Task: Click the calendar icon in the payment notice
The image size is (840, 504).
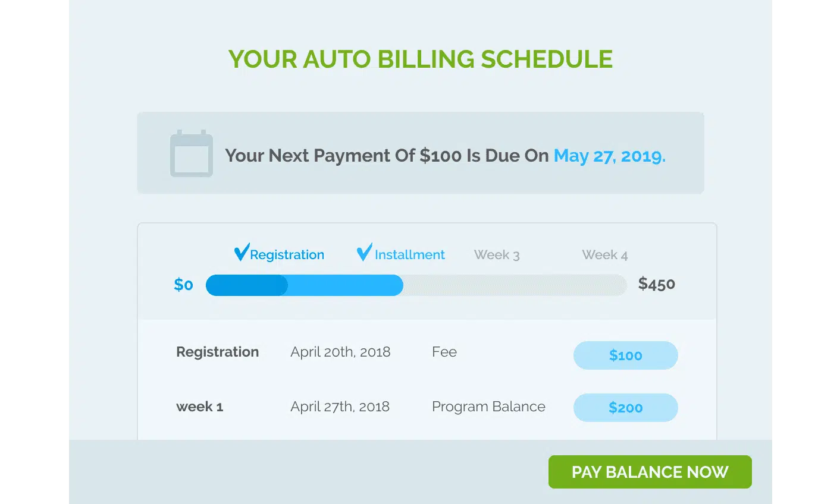Action: coord(191,154)
